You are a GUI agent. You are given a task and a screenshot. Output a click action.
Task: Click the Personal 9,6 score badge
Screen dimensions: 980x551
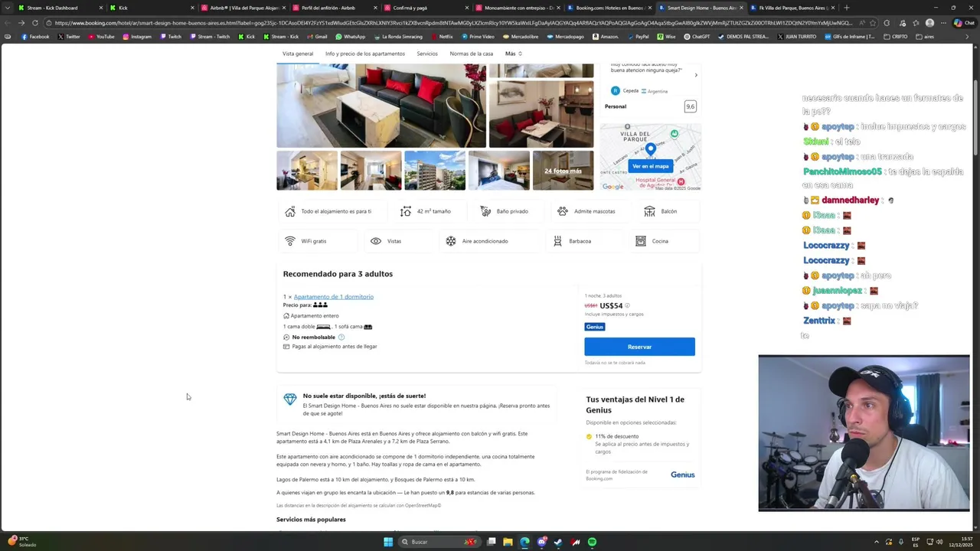(690, 106)
